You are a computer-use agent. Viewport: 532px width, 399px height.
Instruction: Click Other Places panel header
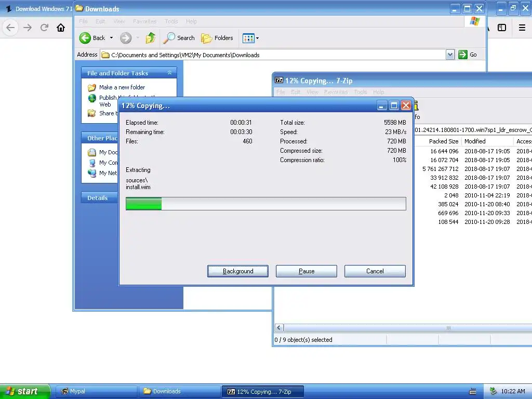(99, 138)
